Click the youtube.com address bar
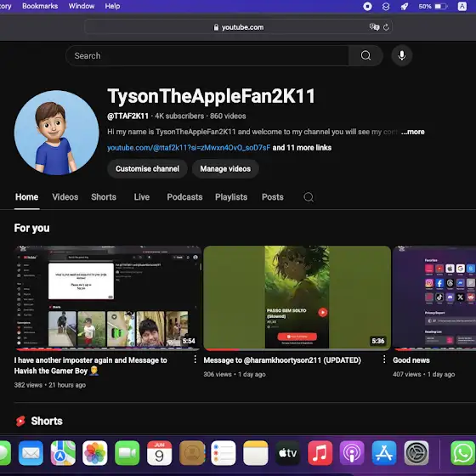The height and width of the screenshot is (476, 476). coord(238,27)
